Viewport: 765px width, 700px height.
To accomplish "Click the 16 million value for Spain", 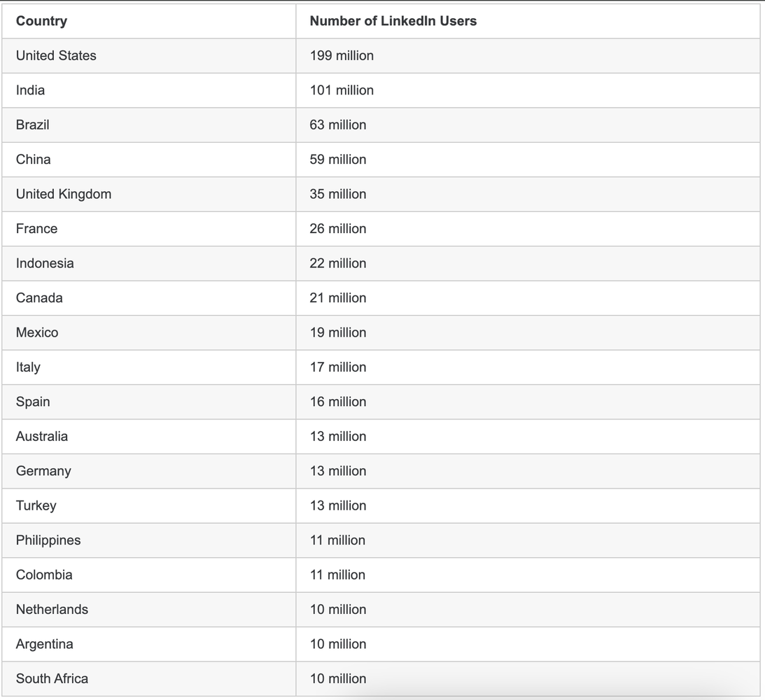I will pos(338,402).
